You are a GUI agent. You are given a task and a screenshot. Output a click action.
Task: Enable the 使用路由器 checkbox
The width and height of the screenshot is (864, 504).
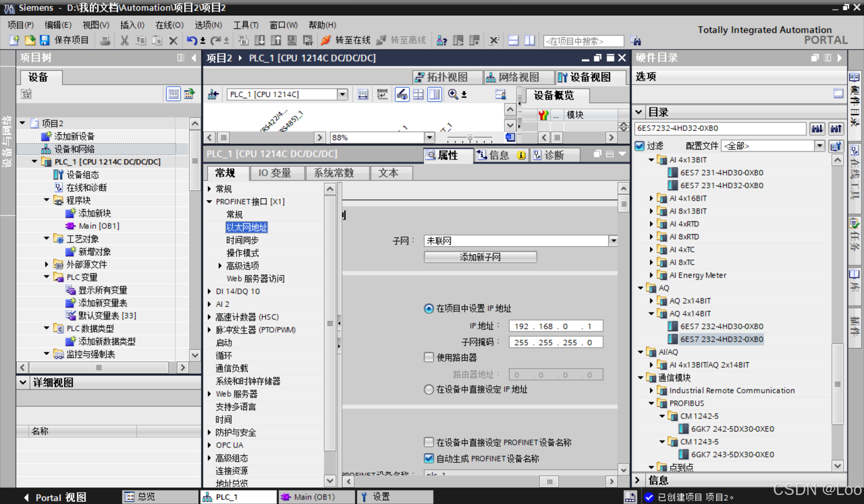[x=429, y=357]
